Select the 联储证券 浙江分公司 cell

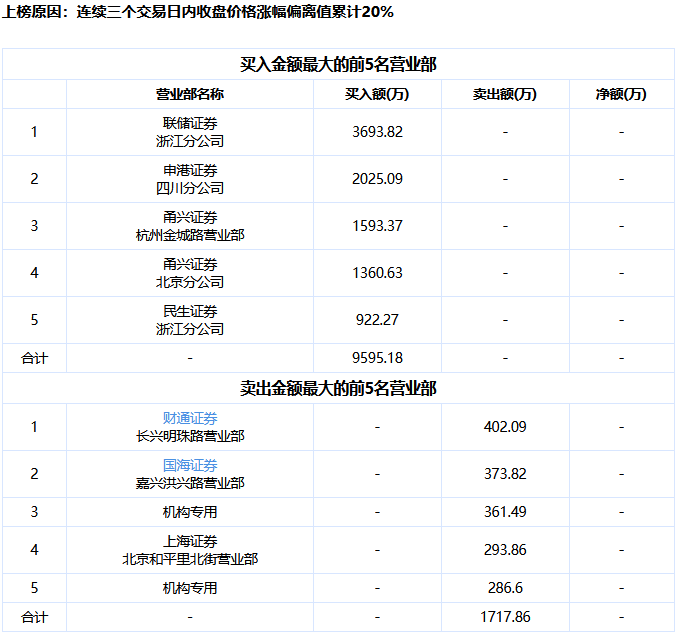pyautogui.click(x=190, y=132)
